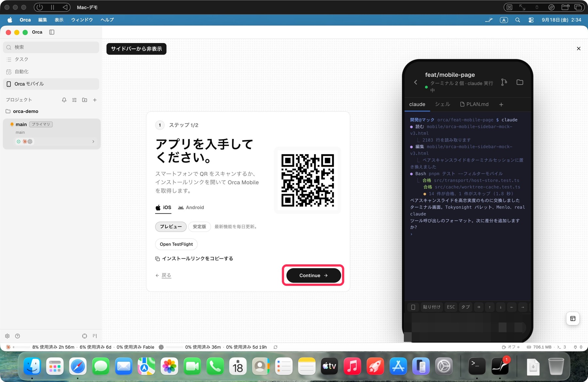This screenshot has height=382, width=588.
Task: Click インストールリンクをコピーする link
Action: [x=194, y=258]
